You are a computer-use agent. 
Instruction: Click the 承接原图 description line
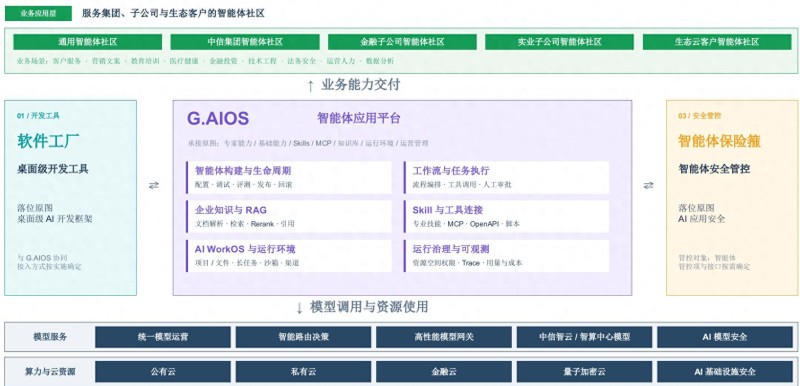click(x=308, y=143)
